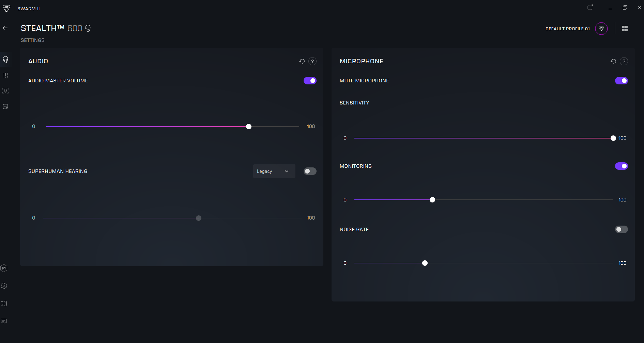The image size is (644, 343).
Task: Click the hexagon M icon in sidebar
Action: (4, 268)
